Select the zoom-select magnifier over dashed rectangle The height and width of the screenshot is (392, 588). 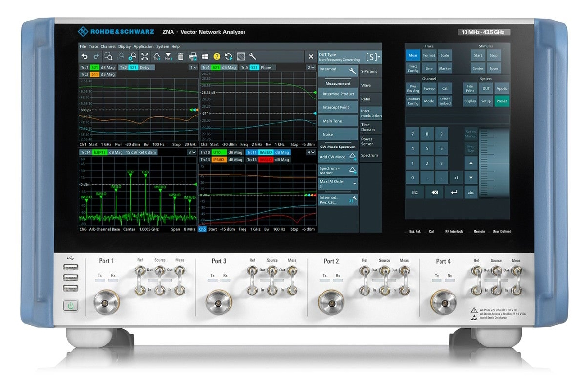coord(108,56)
